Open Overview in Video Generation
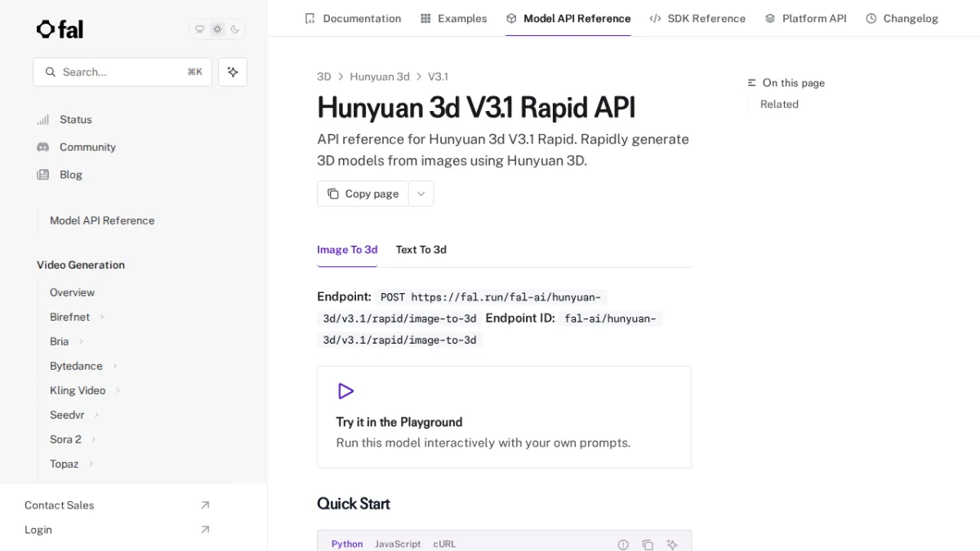Image resolution: width=980 pixels, height=551 pixels. (72, 292)
